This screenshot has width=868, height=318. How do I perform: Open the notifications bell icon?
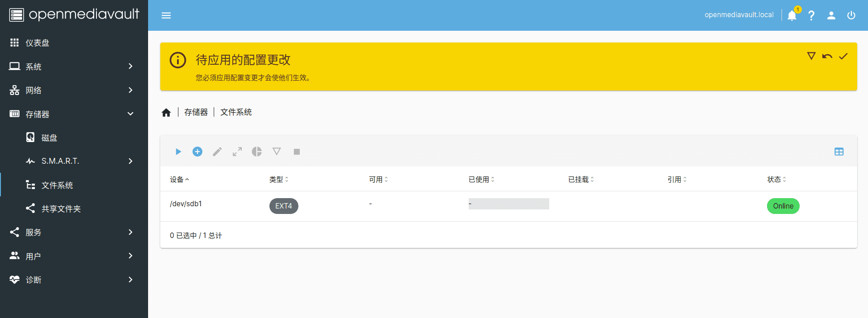pos(792,15)
